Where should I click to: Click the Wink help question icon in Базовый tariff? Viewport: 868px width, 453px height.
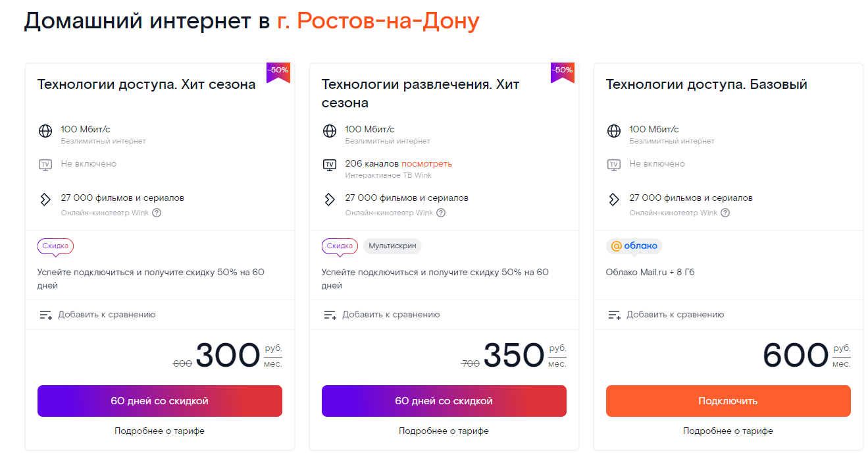pos(725,213)
